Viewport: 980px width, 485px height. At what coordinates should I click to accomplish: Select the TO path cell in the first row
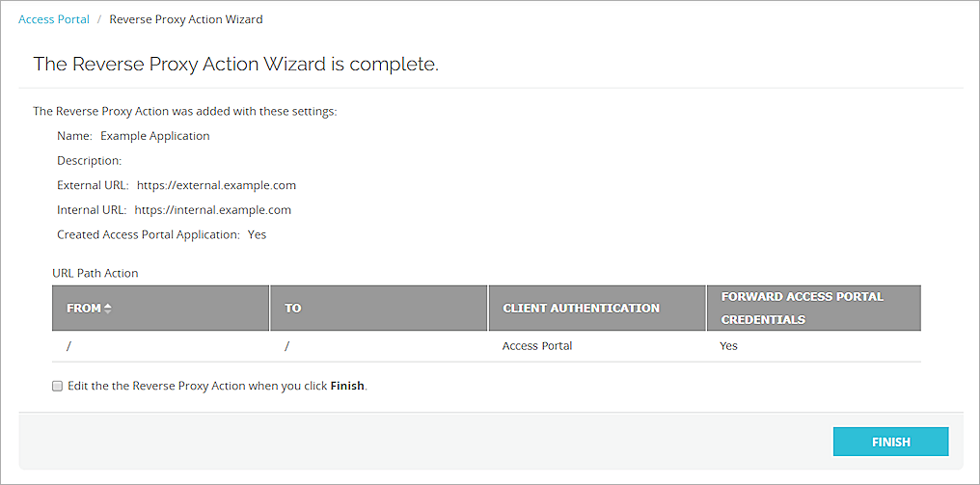287,345
